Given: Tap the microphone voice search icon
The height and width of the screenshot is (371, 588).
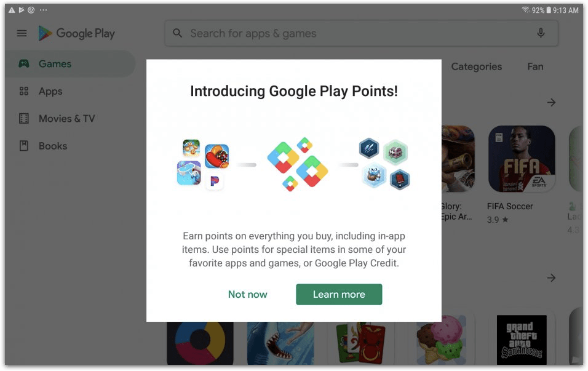Looking at the screenshot, I should 541,33.
